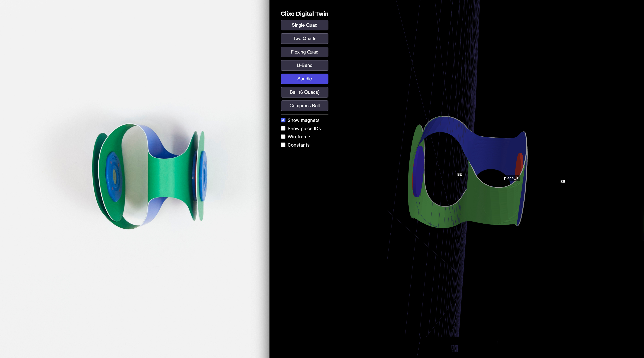The image size is (644, 358).
Task: Enable the Show piece IDs checkbox
Action: [x=283, y=128]
